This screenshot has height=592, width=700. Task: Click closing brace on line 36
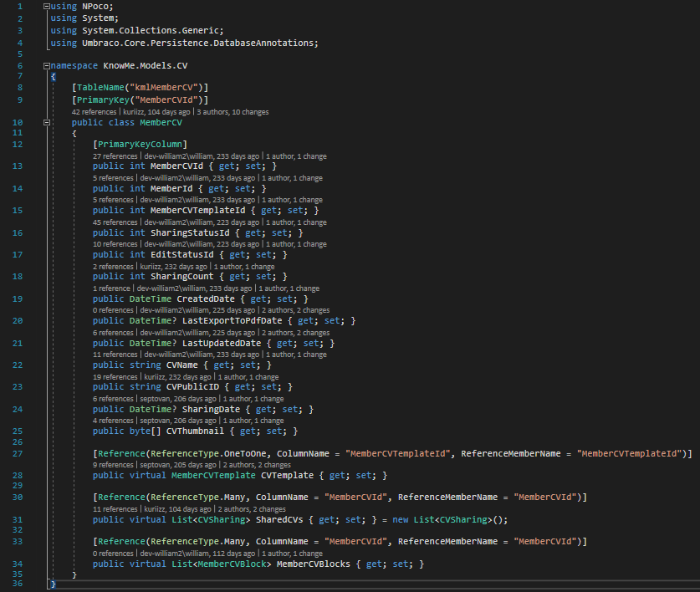point(54,584)
